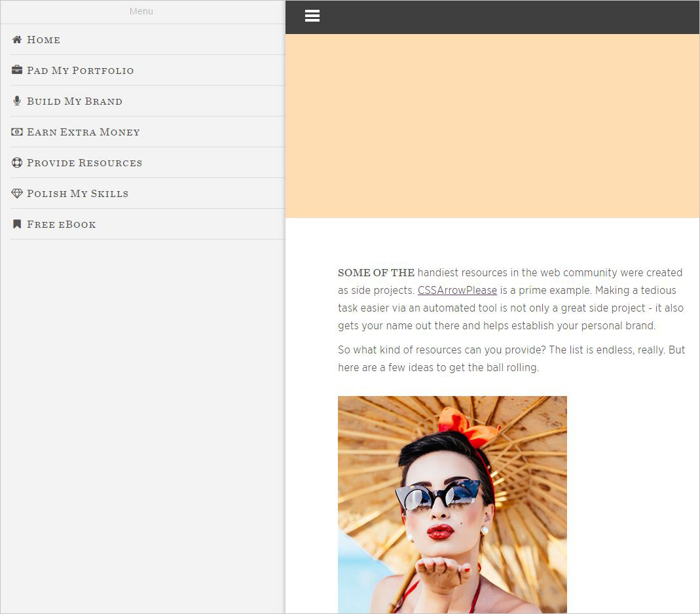This screenshot has width=700, height=614.
Task: Go to the Home menu item
Action: [147, 40]
